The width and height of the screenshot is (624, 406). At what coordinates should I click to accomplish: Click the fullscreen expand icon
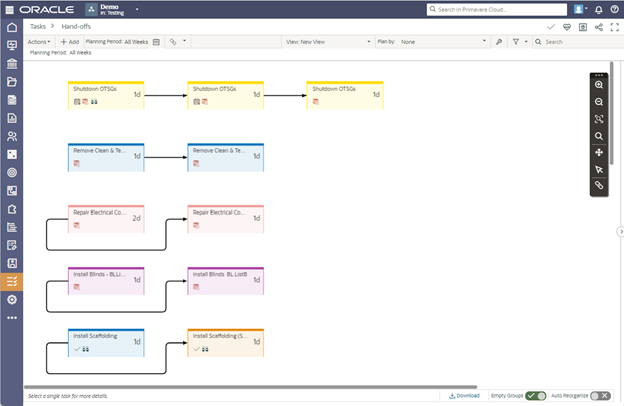click(614, 27)
